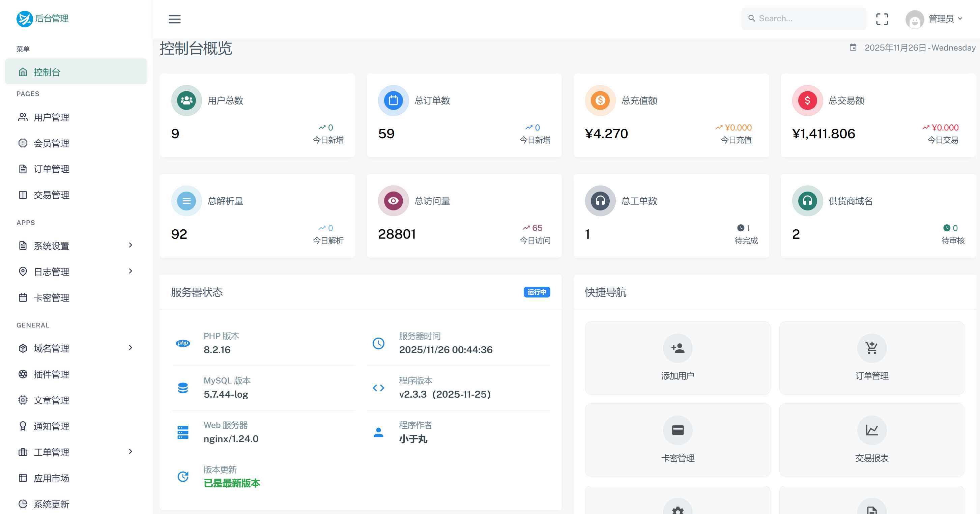Viewport: 980px width, 514px height.
Task: Select 控制台 in the sidebar
Action: pos(47,72)
